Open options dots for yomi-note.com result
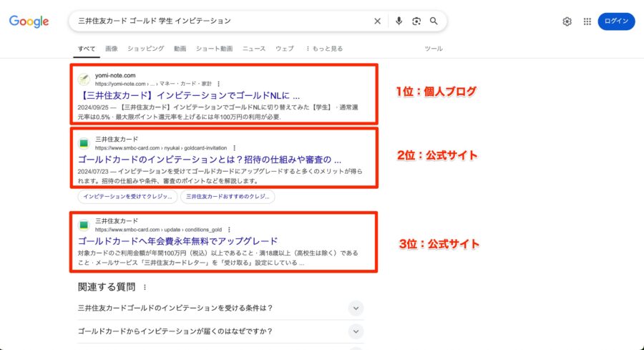This screenshot has width=644, height=350. [x=218, y=84]
